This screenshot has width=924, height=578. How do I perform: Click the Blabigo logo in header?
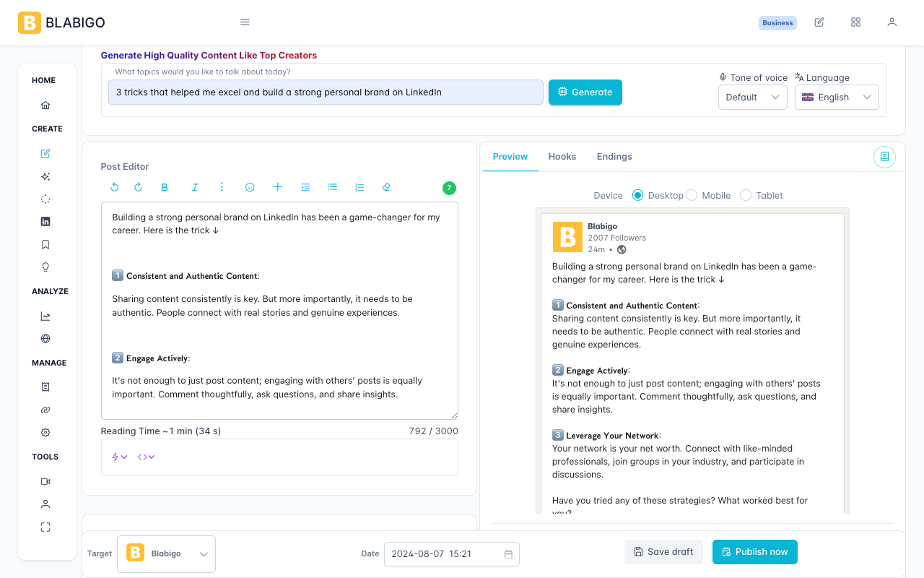point(62,22)
